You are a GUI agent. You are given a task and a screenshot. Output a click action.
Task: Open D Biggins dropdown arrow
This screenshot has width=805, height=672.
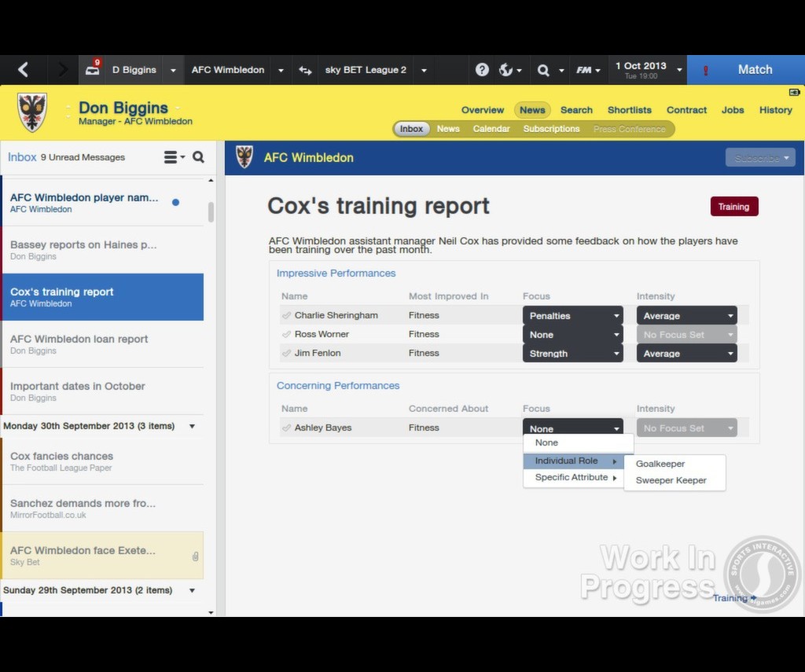173,70
